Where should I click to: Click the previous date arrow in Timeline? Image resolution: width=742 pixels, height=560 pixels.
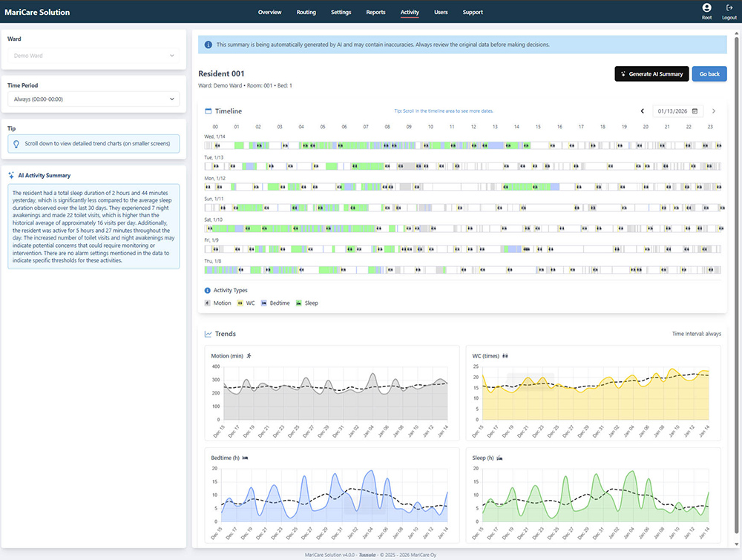(x=643, y=111)
